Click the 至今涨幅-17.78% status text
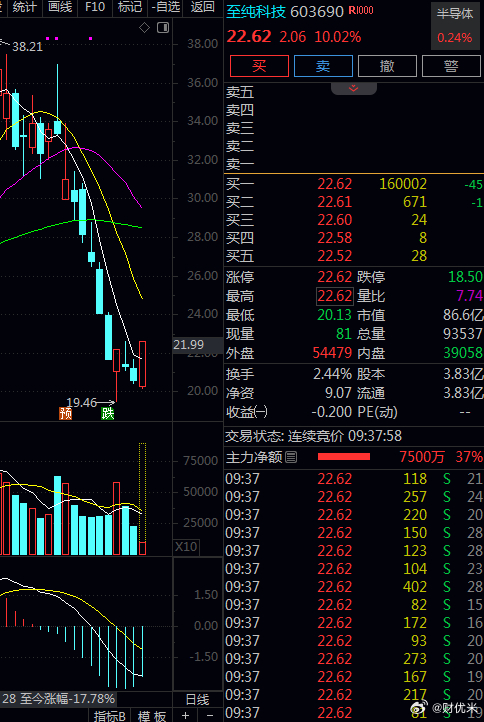The image size is (484, 722). 66,699
